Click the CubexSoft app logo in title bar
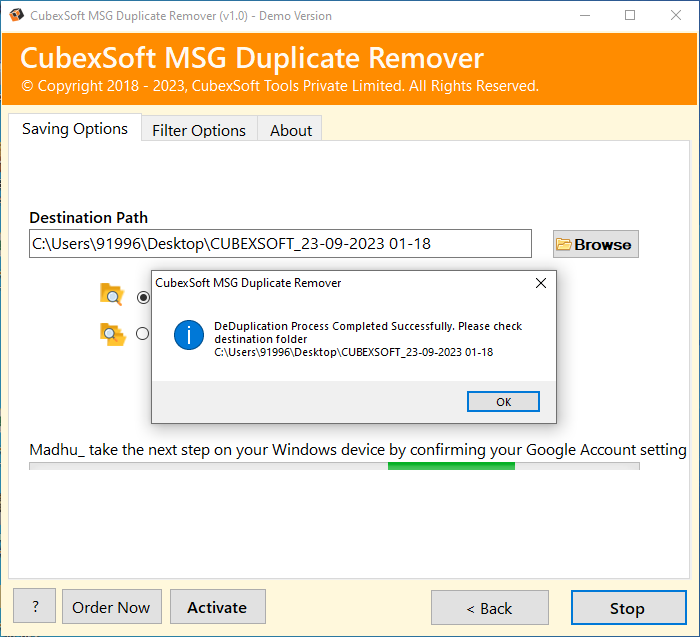 coord(16,15)
